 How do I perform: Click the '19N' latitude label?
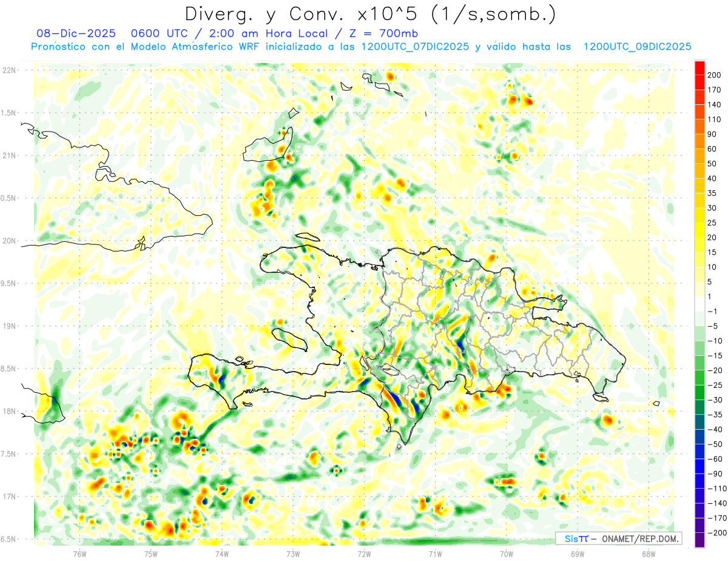(x=9, y=326)
